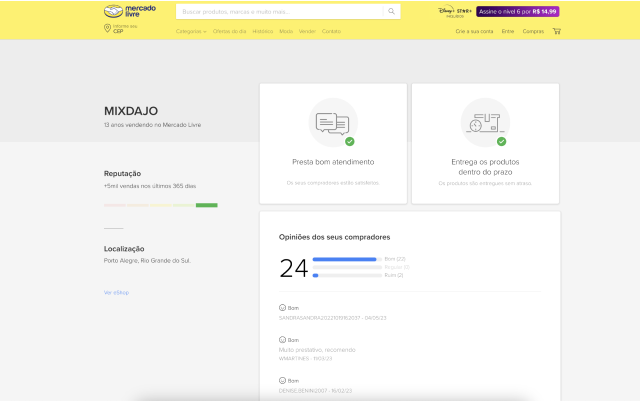Image resolution: width=640 pixels, height=401 pixels.
Task: Focus the Buscar produtos search field
Action: 281,11
